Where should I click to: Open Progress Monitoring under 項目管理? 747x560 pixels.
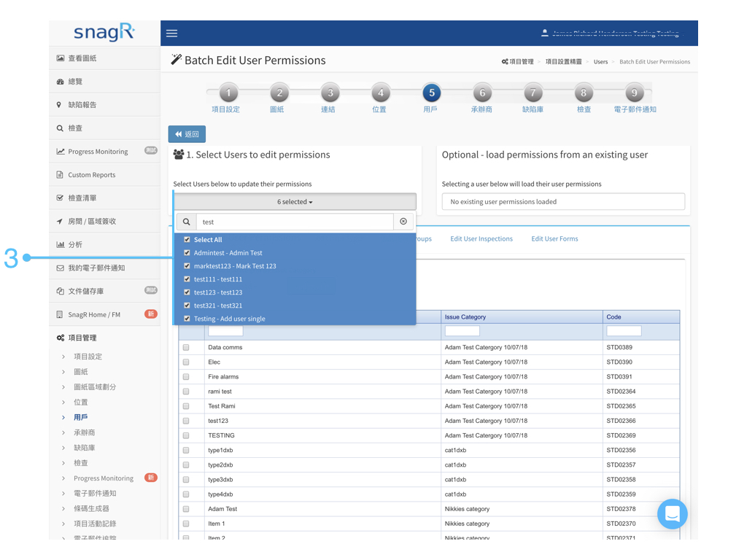tap(104, 478)
